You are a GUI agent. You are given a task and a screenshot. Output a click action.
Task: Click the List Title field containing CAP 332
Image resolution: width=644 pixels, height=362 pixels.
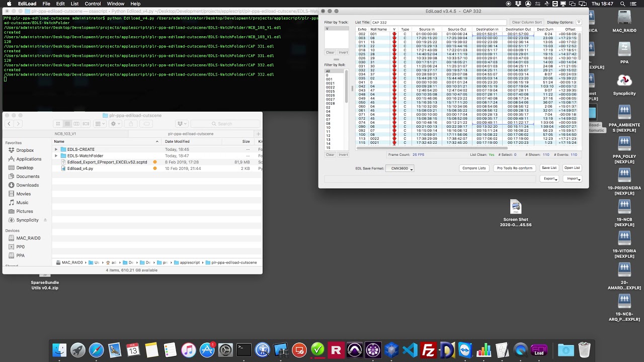[438, 22]
